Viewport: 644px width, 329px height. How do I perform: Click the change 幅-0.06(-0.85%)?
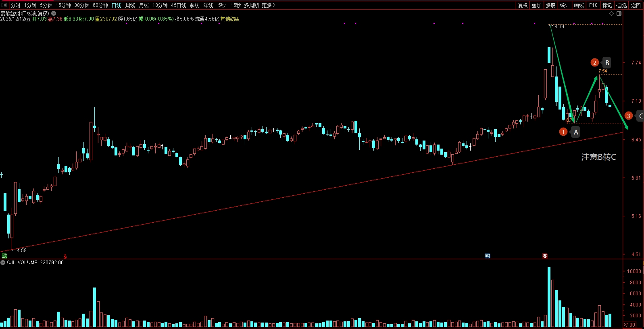tap(156, 19)
